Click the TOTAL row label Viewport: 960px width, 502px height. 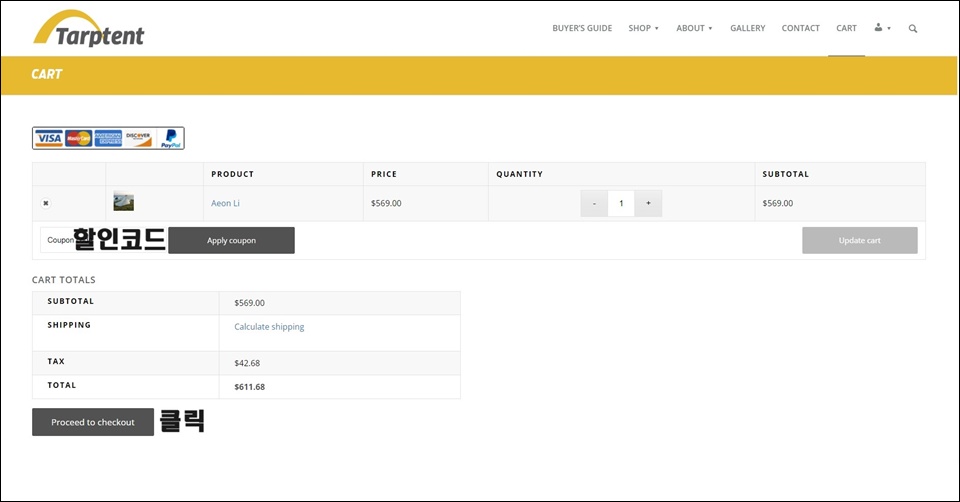62,385
